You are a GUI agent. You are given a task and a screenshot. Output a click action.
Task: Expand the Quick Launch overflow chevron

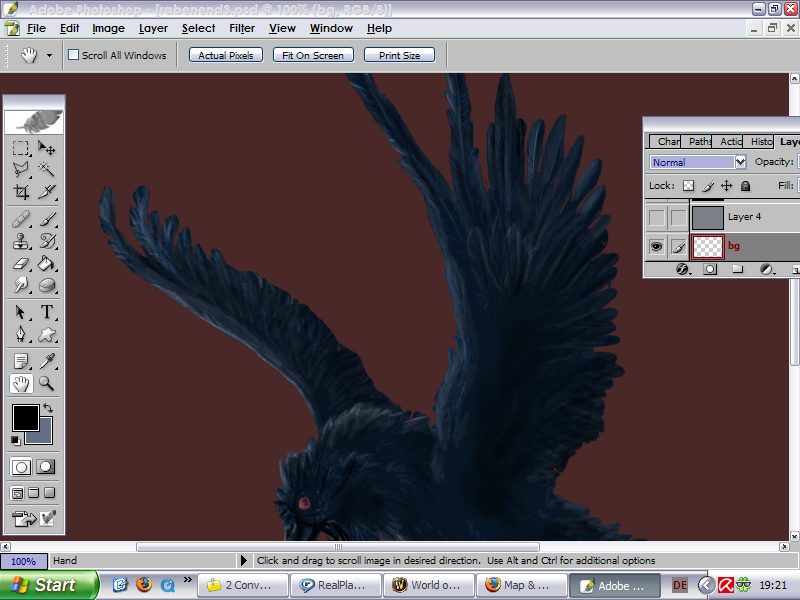click(x=188, y=579)
